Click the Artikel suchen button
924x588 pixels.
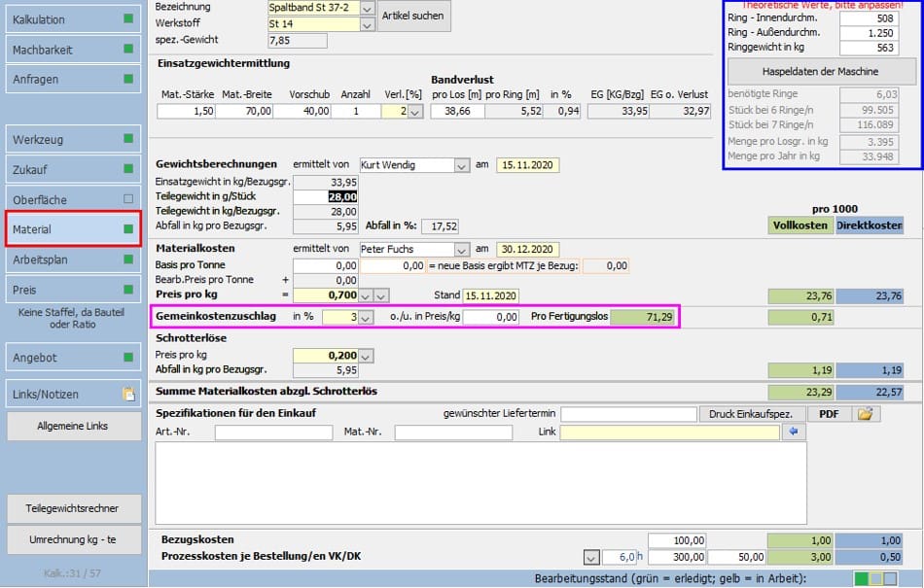414,16
